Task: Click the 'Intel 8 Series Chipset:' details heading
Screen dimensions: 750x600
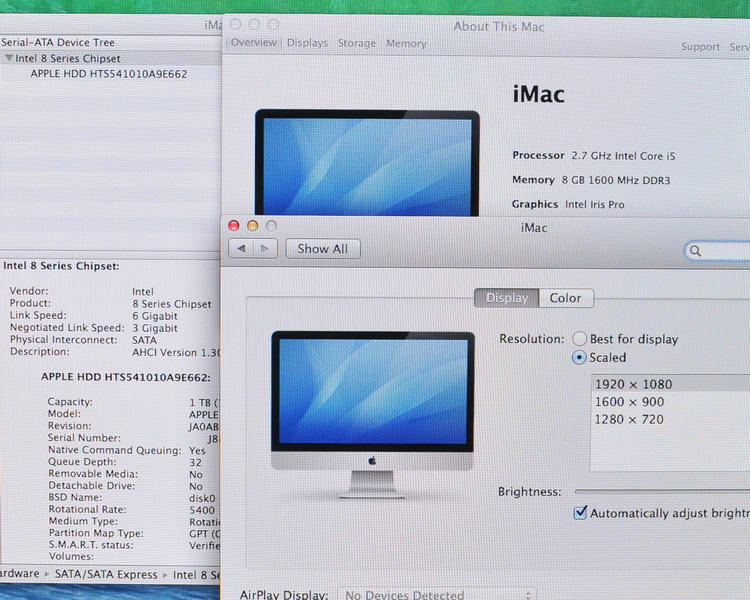Action: coord(61,266)
